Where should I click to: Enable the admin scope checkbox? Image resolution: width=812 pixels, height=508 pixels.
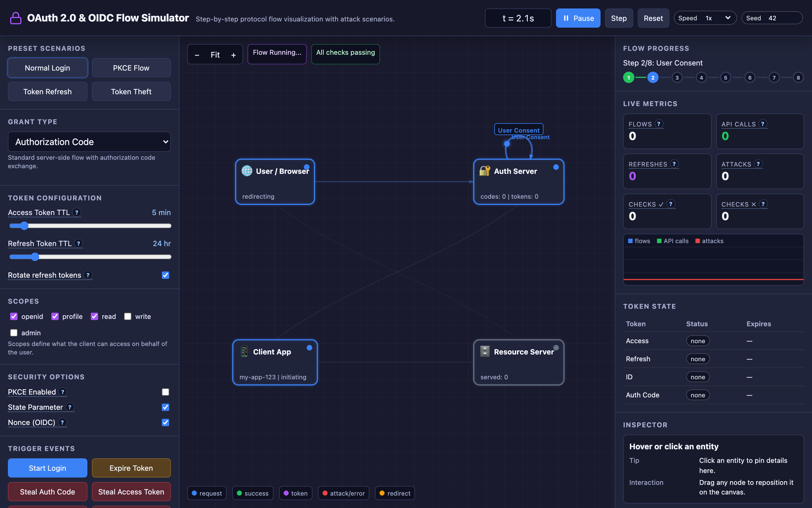click(14, 333)
